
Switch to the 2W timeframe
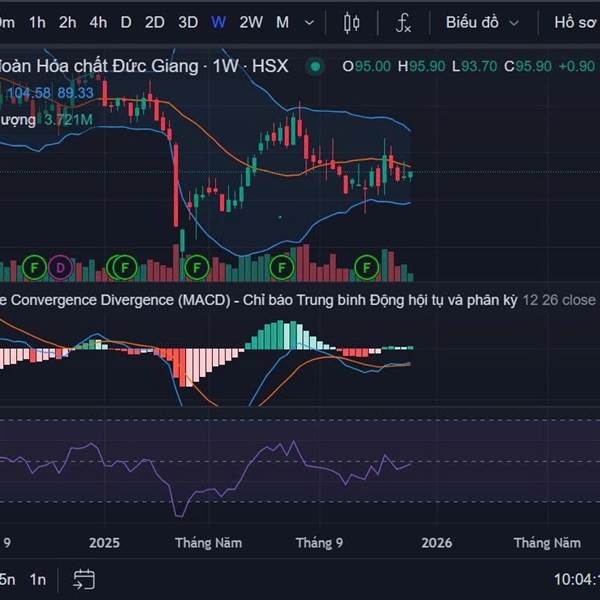tap(252, 22)
